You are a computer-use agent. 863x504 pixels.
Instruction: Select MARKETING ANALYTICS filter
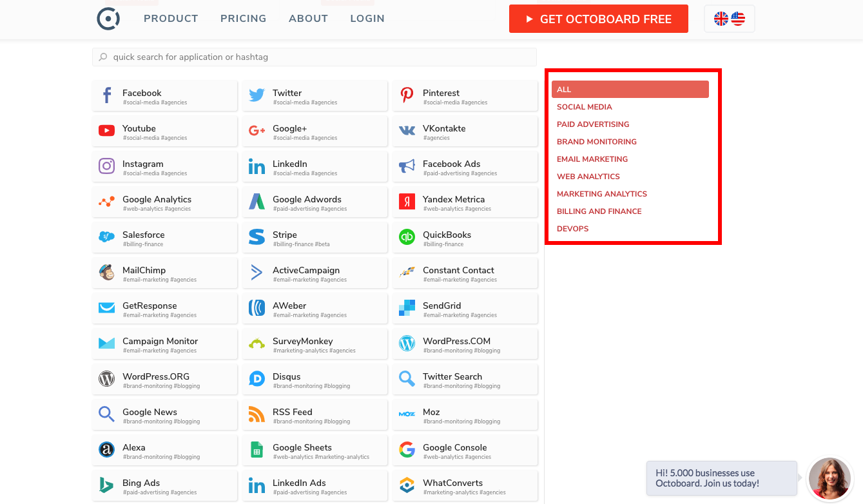[602, 194]
